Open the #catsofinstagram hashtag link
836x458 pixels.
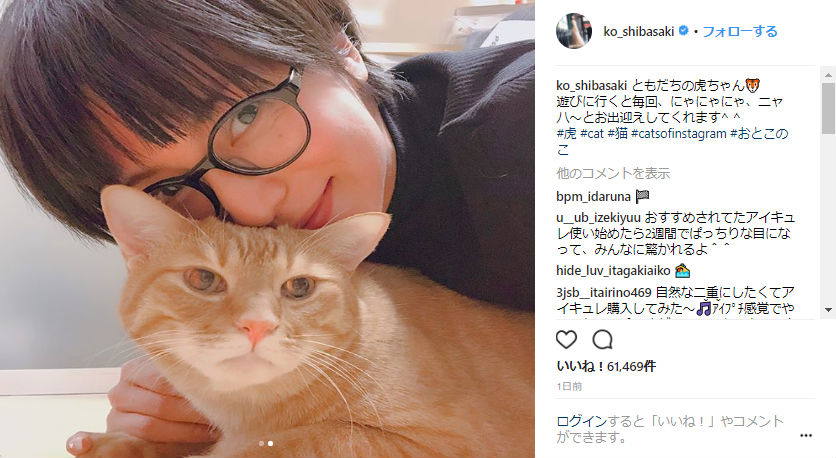pyautogui.click(x=678, y=133)
